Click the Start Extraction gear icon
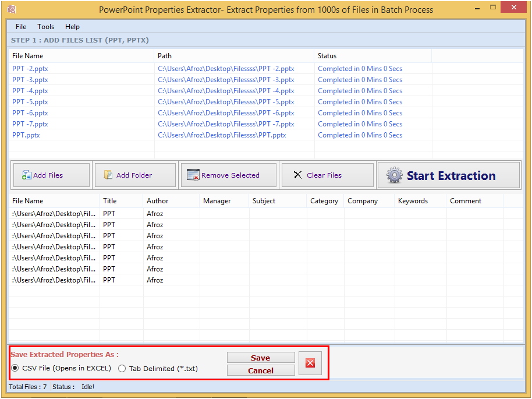 (394, 175)
